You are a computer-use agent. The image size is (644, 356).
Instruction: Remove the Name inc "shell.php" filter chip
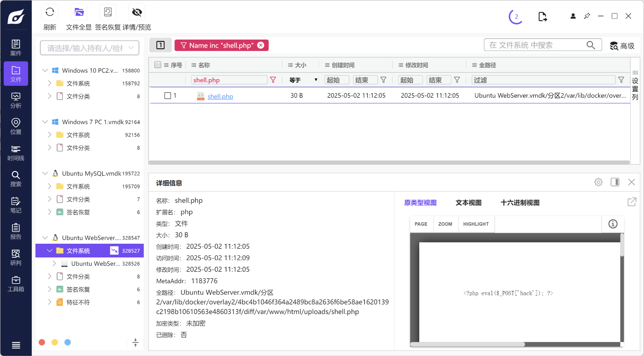pos(261,45)
